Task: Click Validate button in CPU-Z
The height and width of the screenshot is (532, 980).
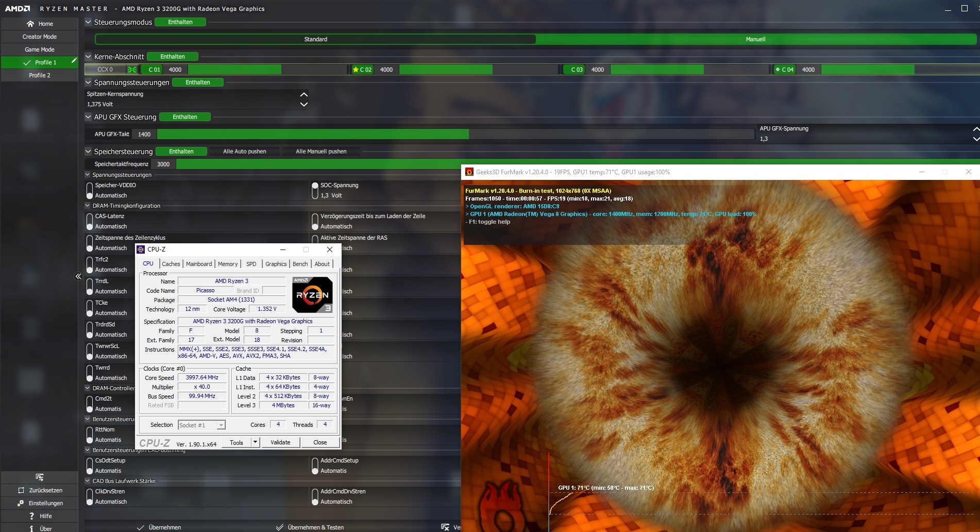Action: [x=280, y=442]
